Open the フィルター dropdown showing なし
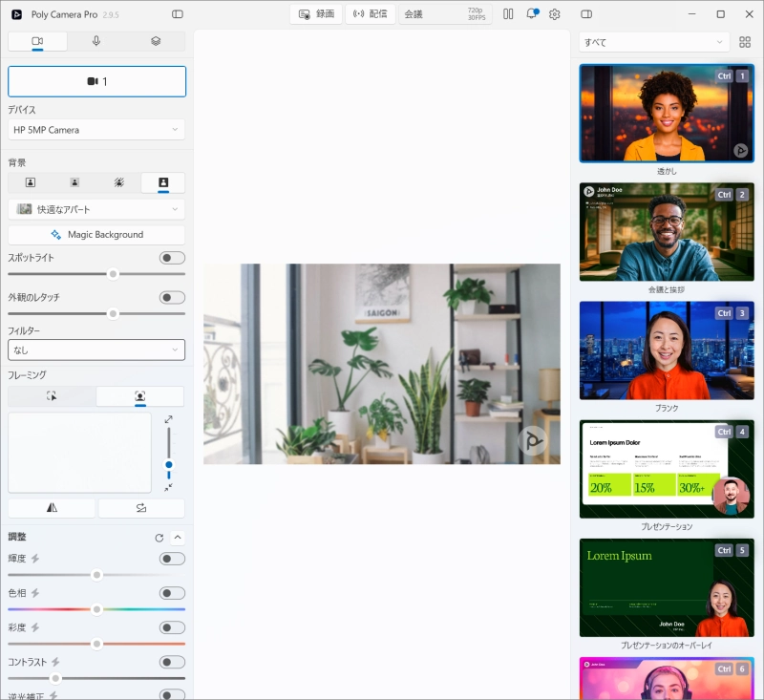The height and width of the screenshot is (700, 764). pyautogui.click(x=96, y=350)
